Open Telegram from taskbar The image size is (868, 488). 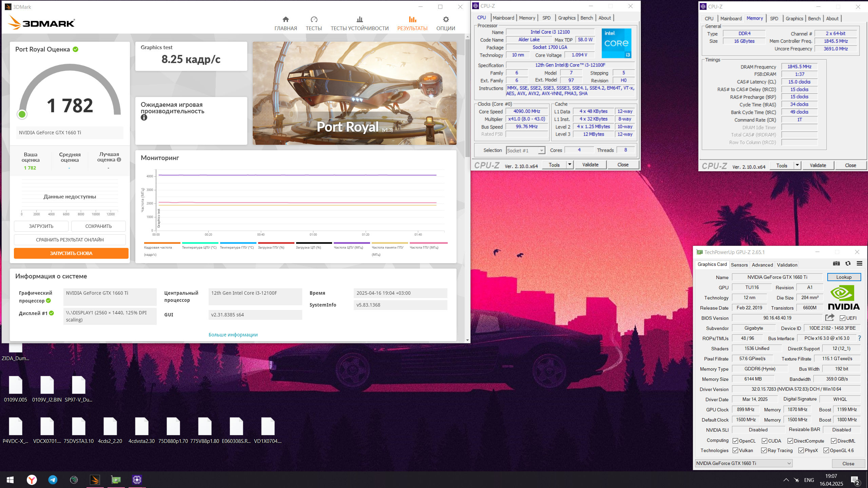(53, 480)
